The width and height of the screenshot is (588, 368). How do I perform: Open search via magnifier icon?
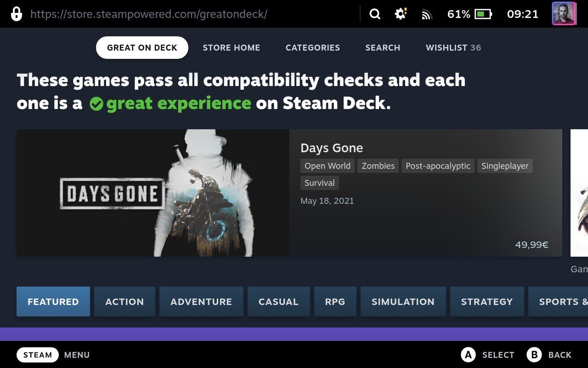[375, 14]
